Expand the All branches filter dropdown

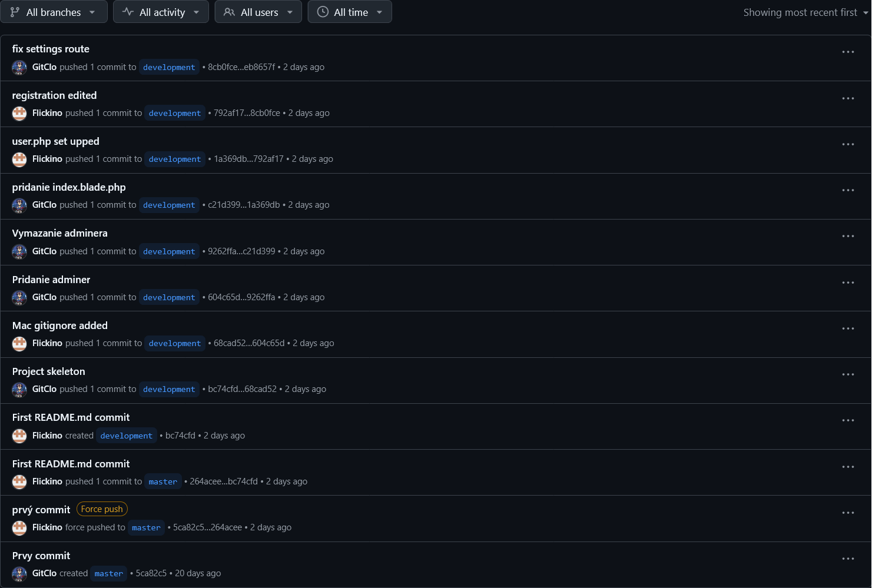(x=54, y=12)
